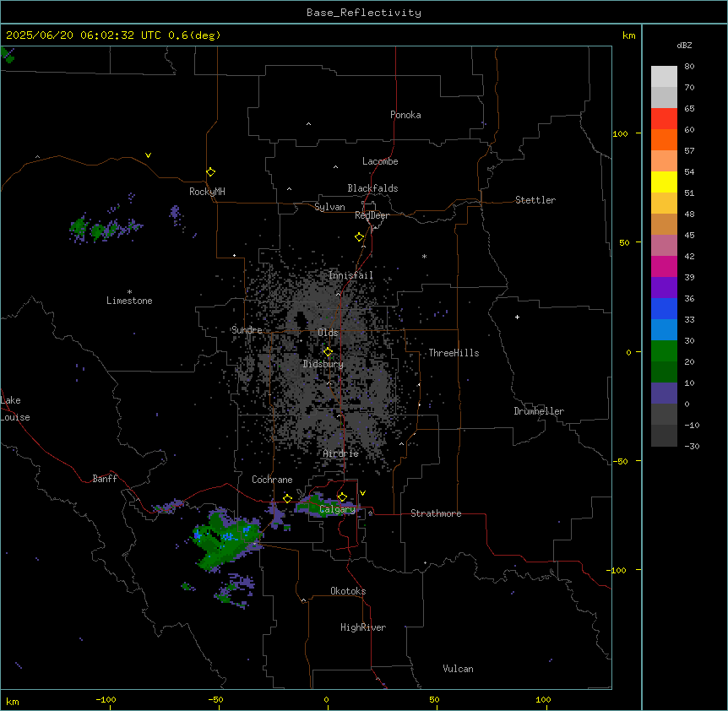The width and height of the screenshot is (728, 711).
Task: Pick the lightest gray swatch at legend top
Action: click(x=664, y=76)
